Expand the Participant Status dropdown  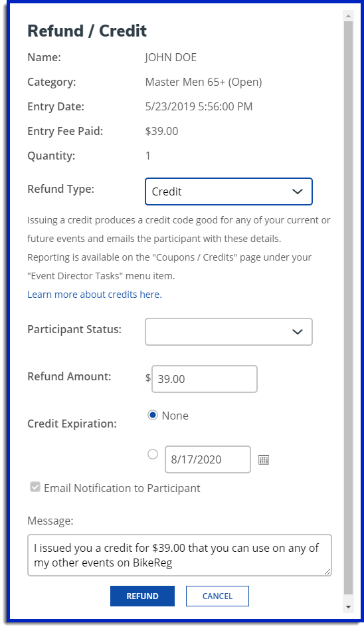[x=228, y=332]
